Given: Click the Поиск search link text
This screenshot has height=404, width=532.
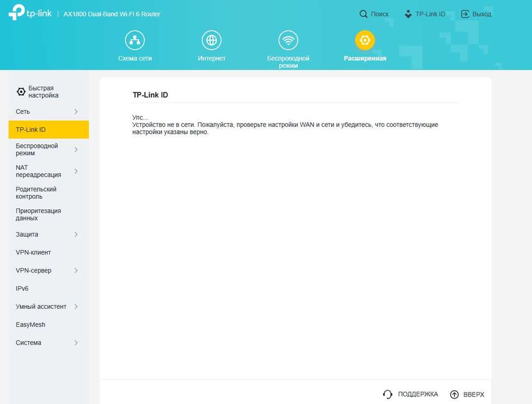Looking at the screenshot, I should pos(380,14).
